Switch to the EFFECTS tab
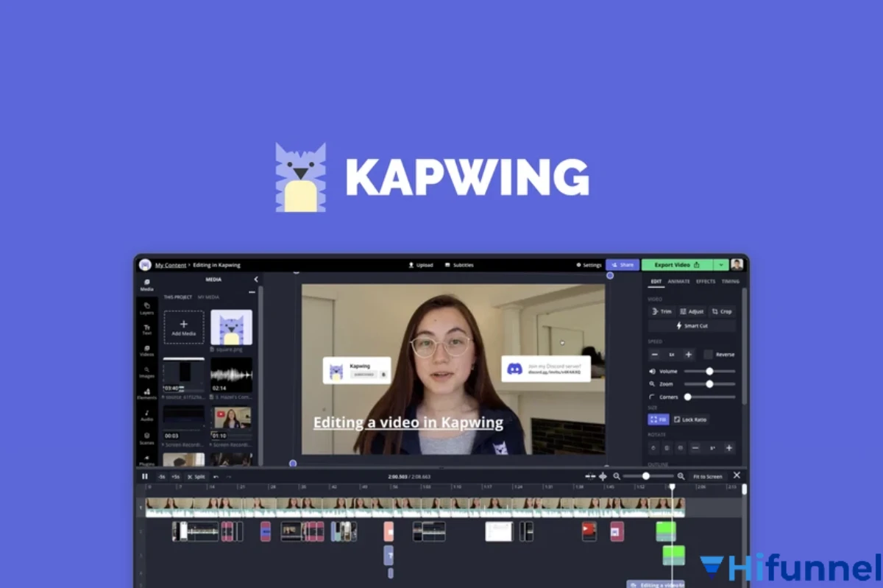This screenshot has width=883, height=588. 705,281
